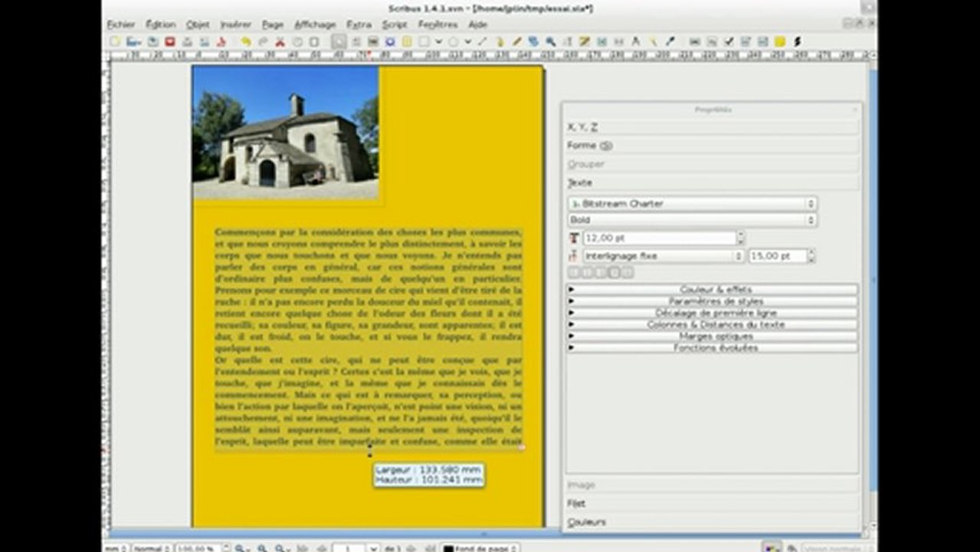Click the Open document icon
Viewport: 980px width, 552px height.
coord(133,41)
